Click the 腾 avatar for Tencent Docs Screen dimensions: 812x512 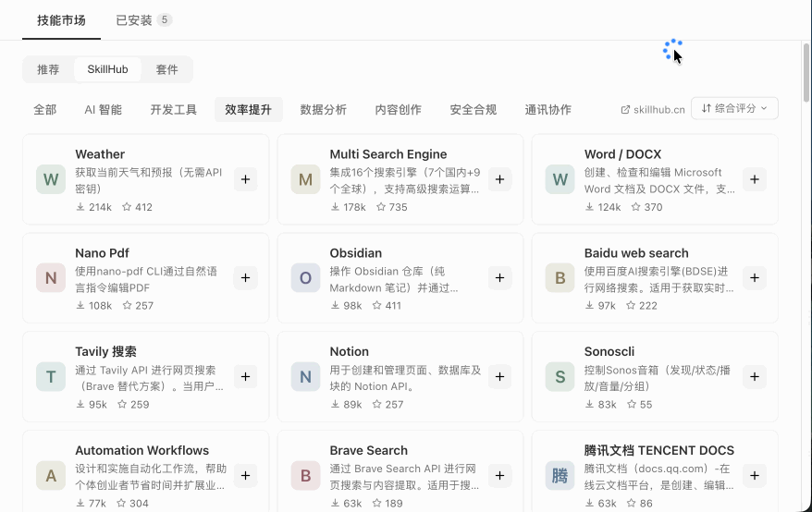[x=560, y=475]
